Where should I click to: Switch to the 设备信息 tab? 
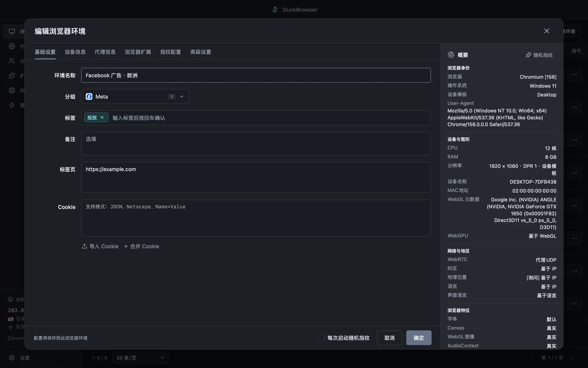pos(75,52)
